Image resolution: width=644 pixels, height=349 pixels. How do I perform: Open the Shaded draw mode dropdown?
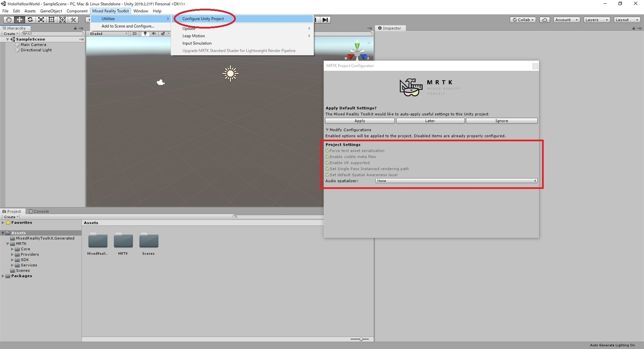108,33
